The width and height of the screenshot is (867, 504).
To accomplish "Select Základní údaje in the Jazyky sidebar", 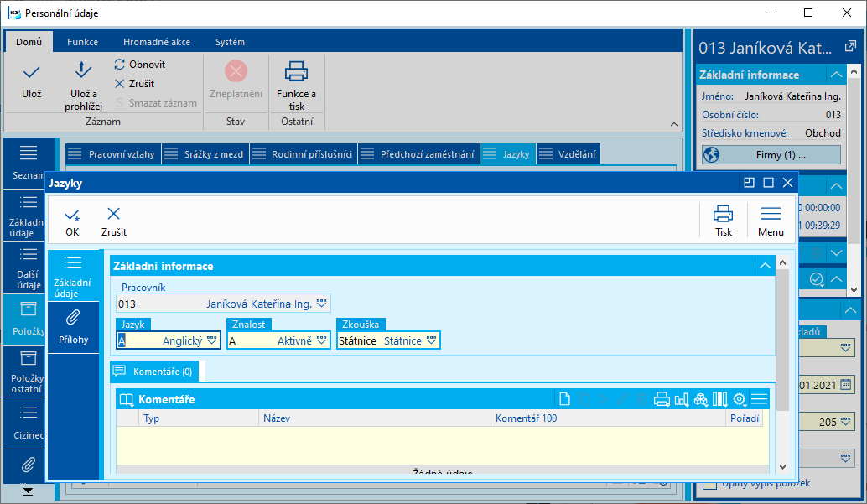I will tap(74, 276).
